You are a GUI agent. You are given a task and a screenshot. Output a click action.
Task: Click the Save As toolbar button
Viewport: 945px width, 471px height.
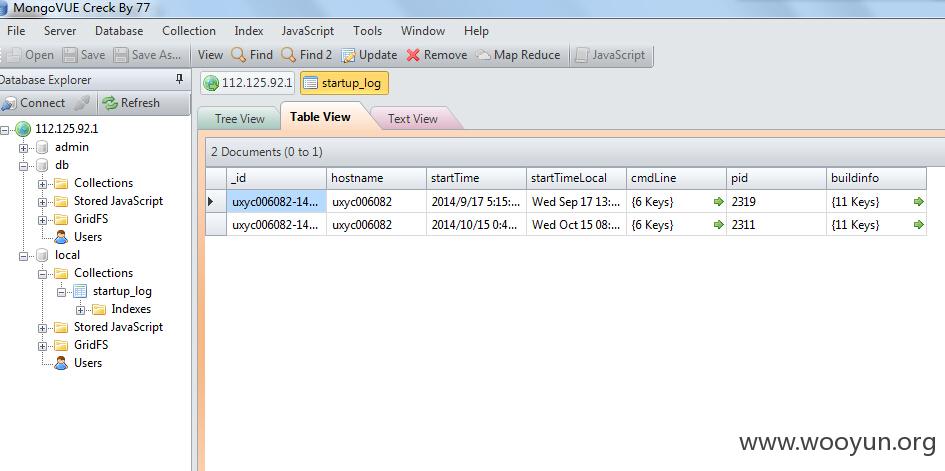[x=148, y=55]
